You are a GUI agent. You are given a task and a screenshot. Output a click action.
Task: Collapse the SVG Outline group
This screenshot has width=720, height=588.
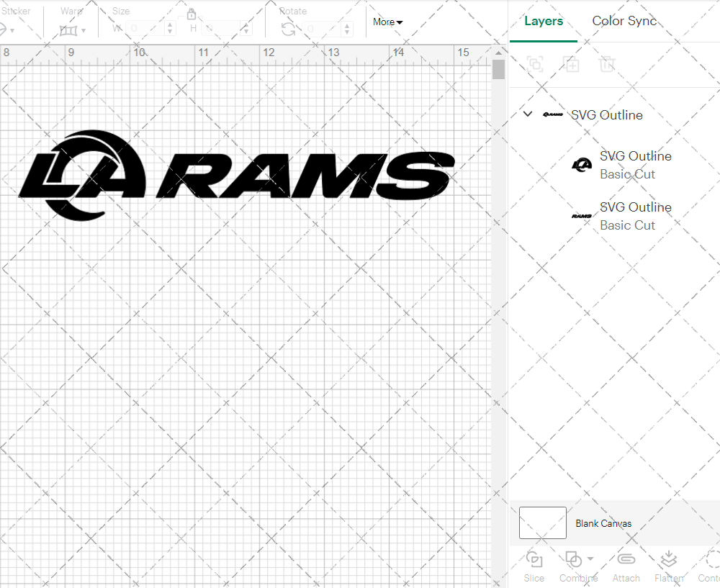(527, 114)
